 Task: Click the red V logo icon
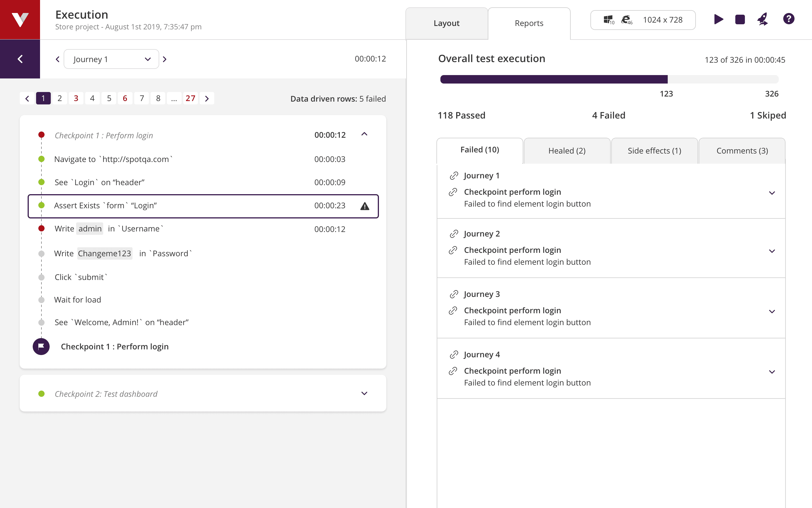[20, 19]
